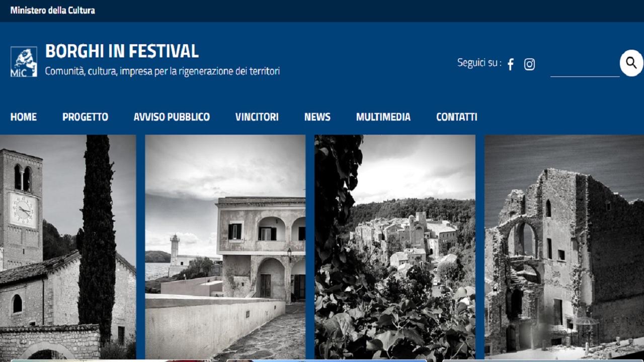Select VINCITORI in the navigation bar
The image size is (644, 362).
[257, 117]
